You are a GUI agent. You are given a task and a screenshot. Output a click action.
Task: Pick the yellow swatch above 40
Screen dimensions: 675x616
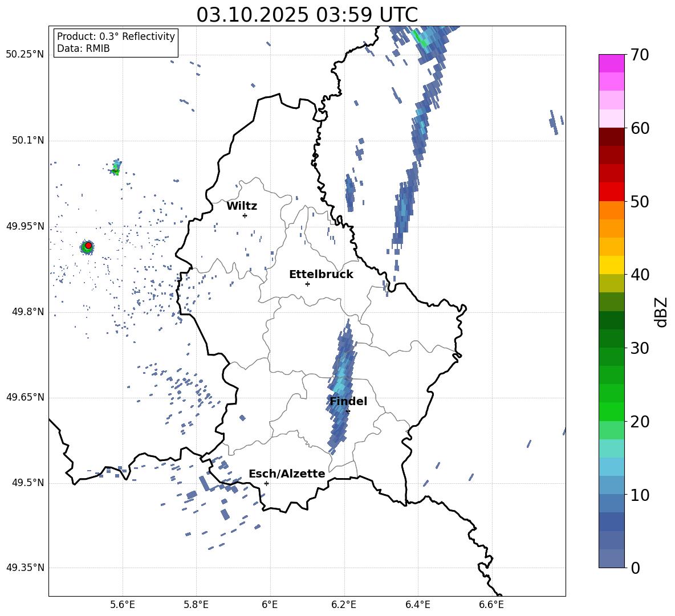pos(611,265)
